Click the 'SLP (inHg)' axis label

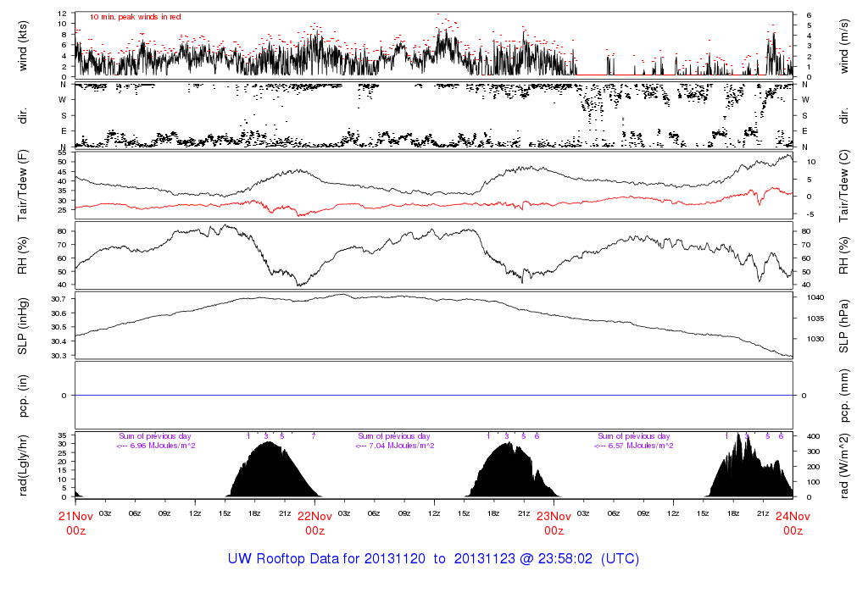click(x=24, y=326)
